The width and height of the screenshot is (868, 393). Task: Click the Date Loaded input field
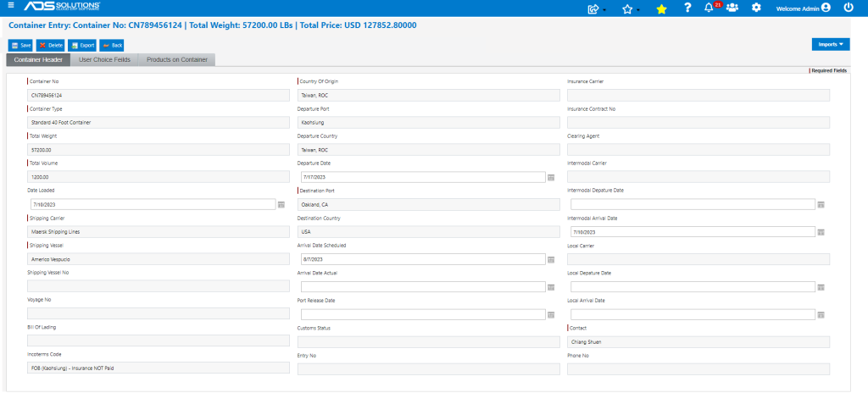coord(153,204)
